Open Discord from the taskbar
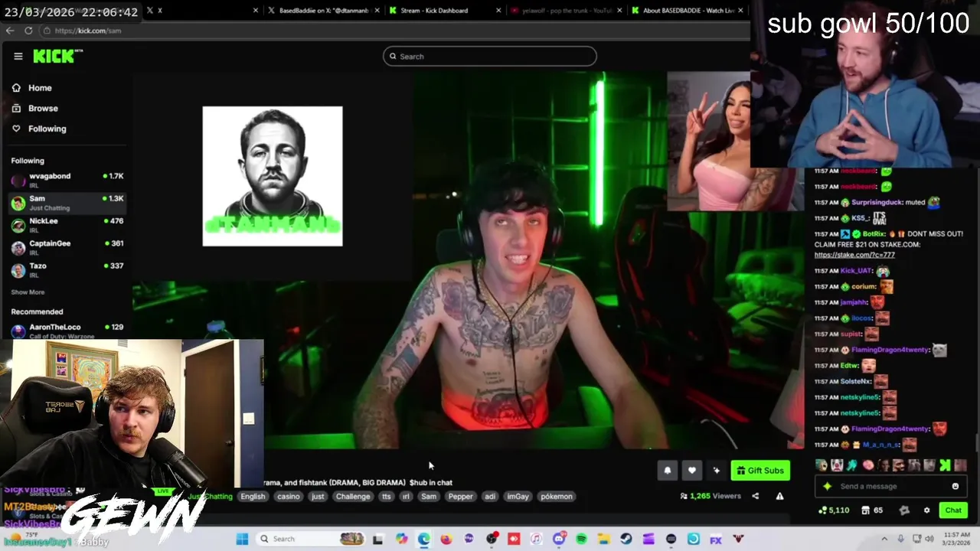 [x=559, y=539]
